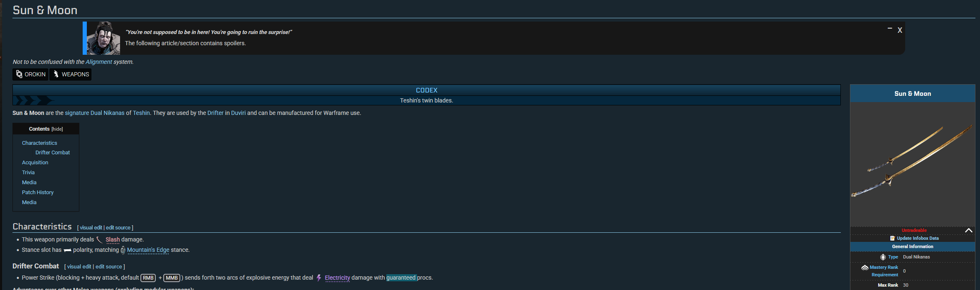Click the highlighted guaranteed text
980x290 pixels.
(x=401, y=278)
